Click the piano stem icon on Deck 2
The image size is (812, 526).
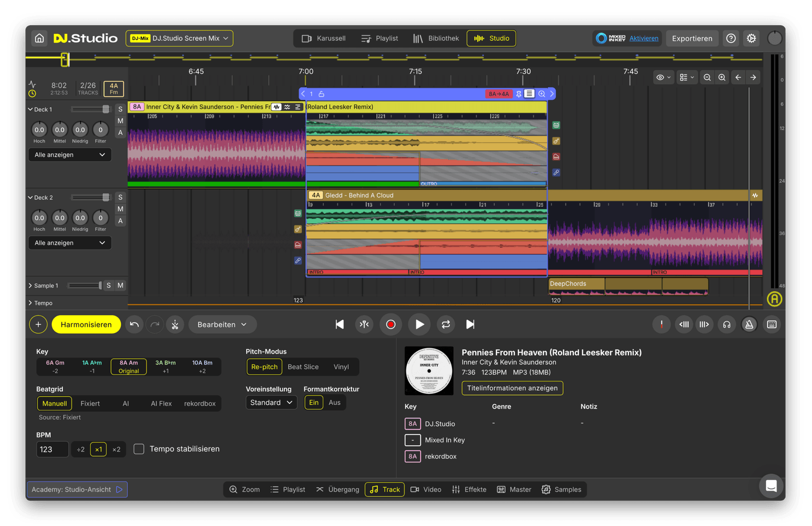pyautogui.click(x=298, y=245)
